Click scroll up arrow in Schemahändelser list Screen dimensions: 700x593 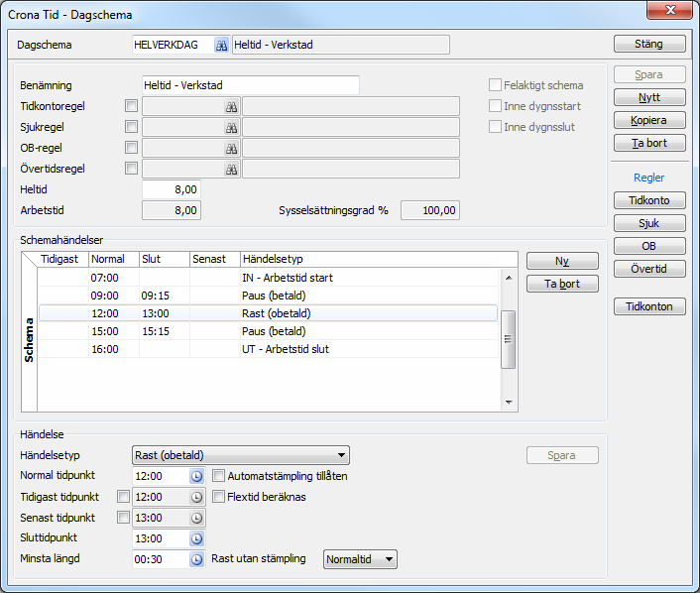(509, 278)
